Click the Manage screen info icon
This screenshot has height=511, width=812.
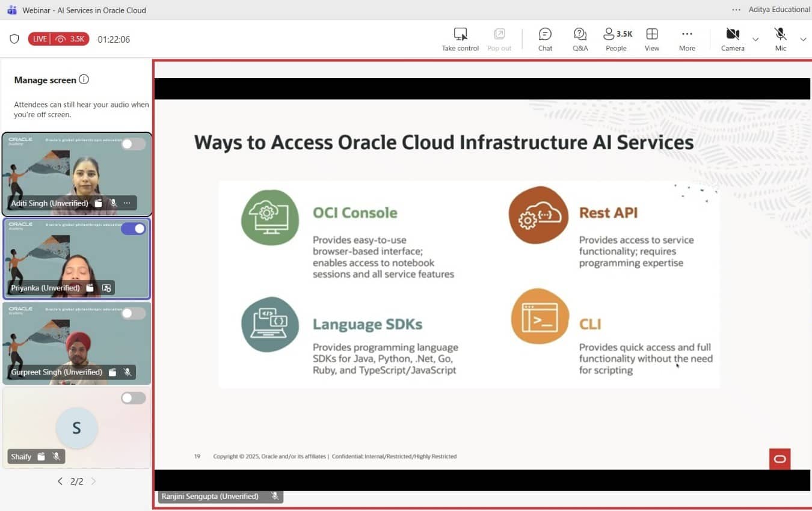pyautogui.click(x=85, y=79)
